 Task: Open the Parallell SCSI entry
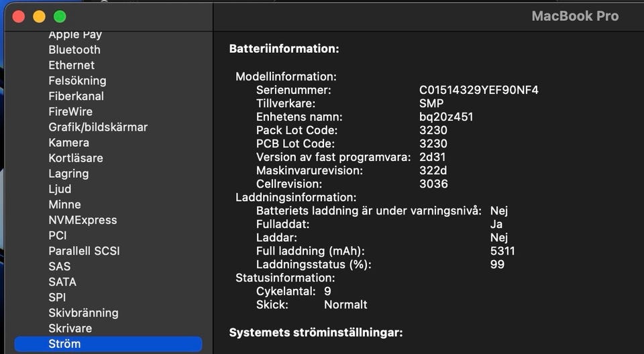[x=85, y=251]
